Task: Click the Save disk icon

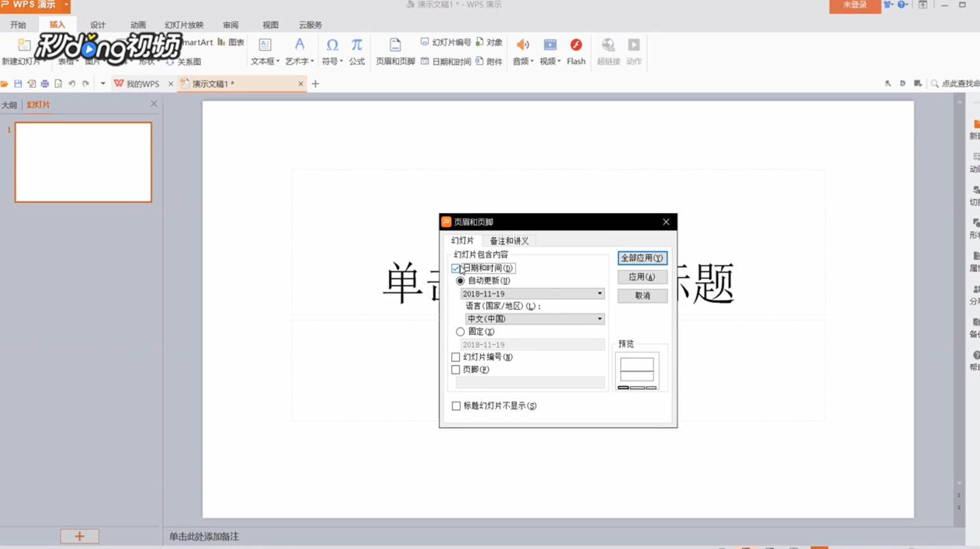Action: [18, 84]
